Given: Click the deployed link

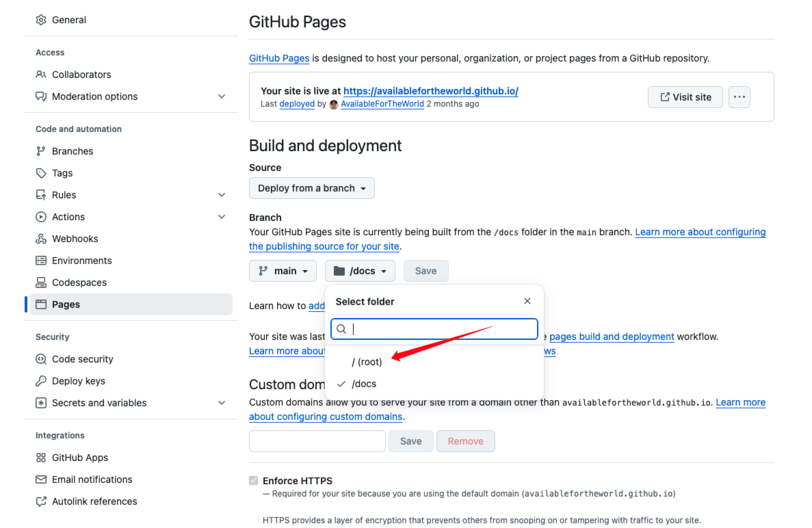Looking at the screenshot, I should click(x=297, y=104).
